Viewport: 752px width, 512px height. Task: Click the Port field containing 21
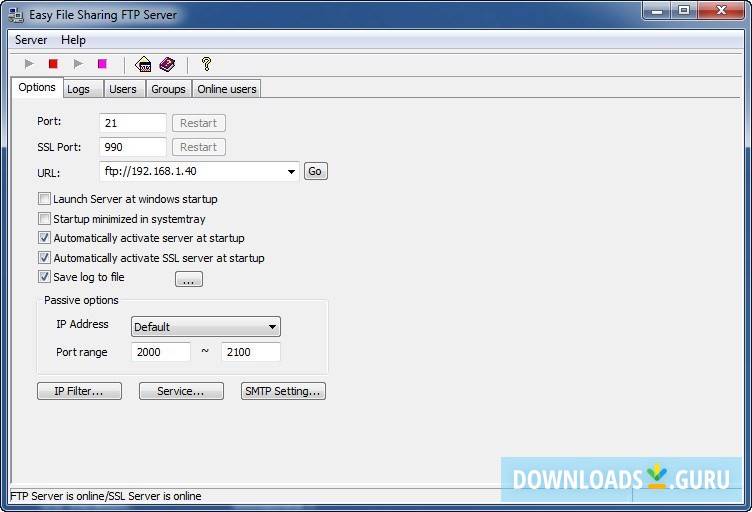(x=133, y=123)
